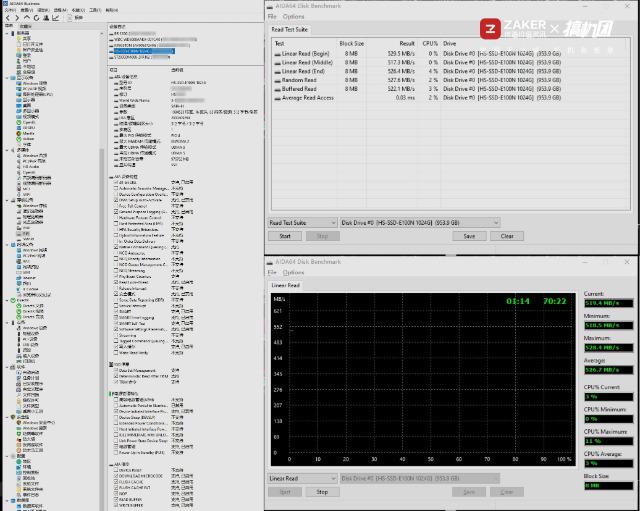640x511 pixels.
Task: Collapse the 多媒体 tree node
Action: [8, 150]
